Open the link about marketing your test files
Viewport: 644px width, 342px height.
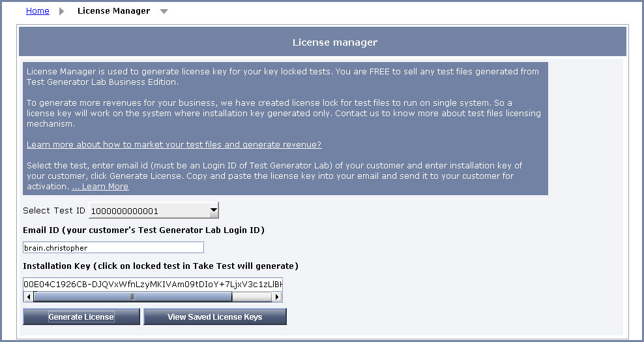[x=174, y=145]
